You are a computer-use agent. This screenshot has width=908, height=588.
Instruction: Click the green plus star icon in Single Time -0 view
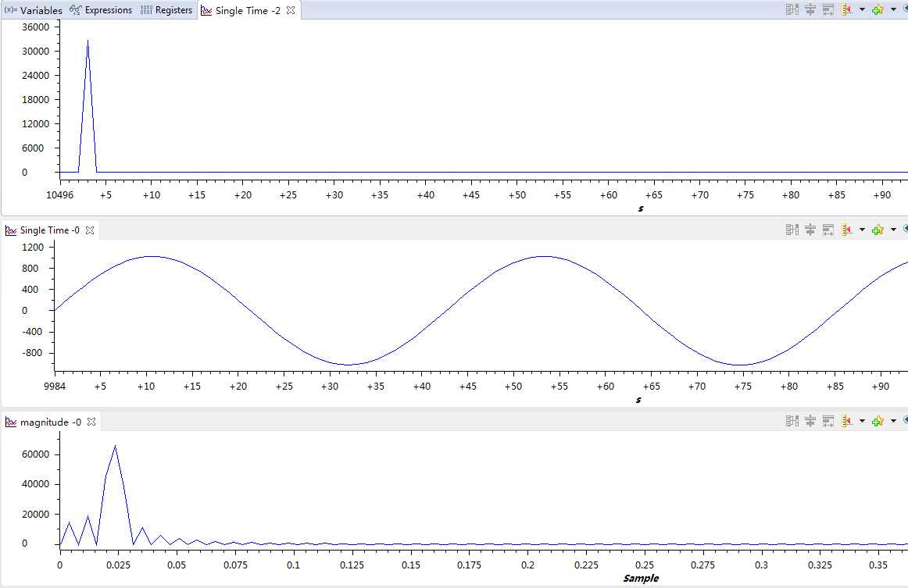pos(878,230)
